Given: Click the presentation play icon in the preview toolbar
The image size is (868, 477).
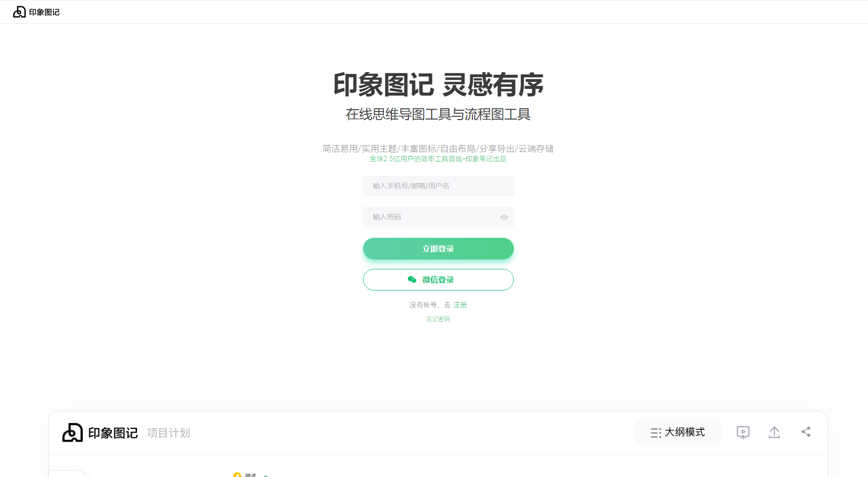Looking at the screenshot, I should pos(743,432).
